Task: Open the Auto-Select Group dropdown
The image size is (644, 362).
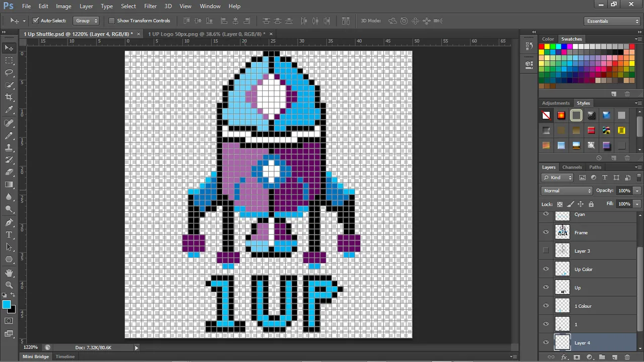Action: (x=86, y=21)
